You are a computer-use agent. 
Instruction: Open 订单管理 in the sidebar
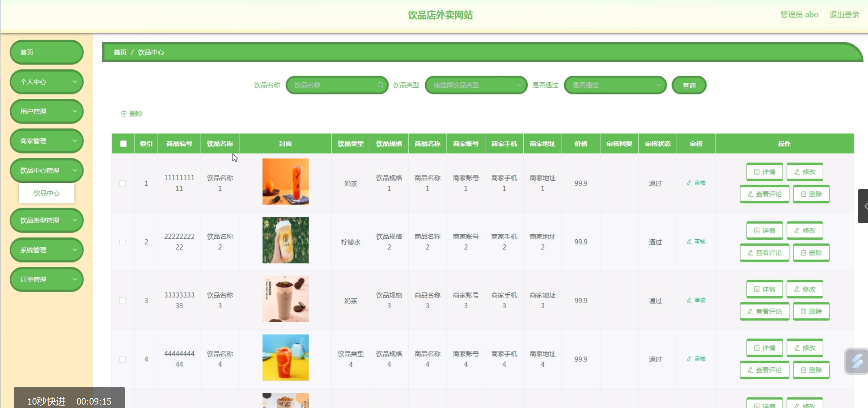tap(47, 279)
